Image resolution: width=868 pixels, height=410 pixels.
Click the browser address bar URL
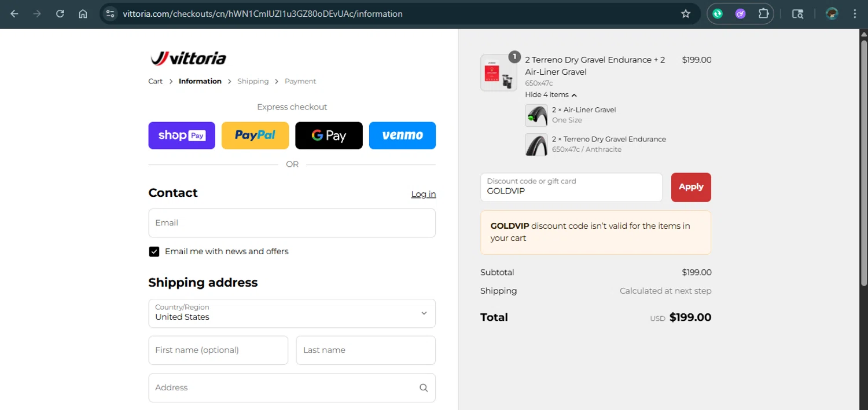[x=263, y=14]
